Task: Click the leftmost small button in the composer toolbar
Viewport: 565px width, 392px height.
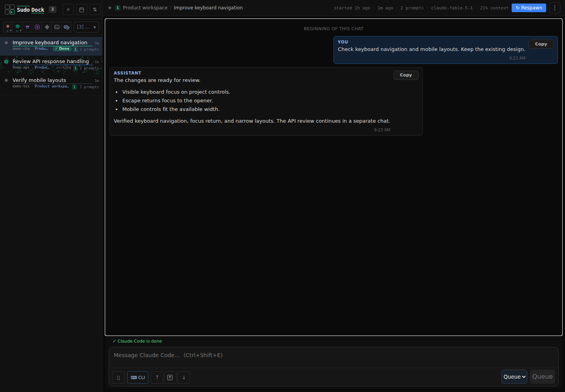Action: 118,377
